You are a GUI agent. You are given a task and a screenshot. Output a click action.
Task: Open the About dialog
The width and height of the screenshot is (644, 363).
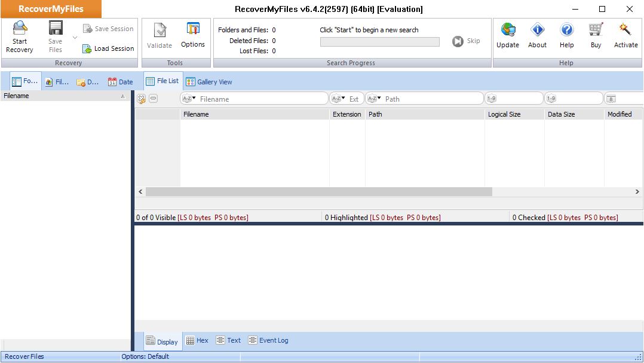537,36
